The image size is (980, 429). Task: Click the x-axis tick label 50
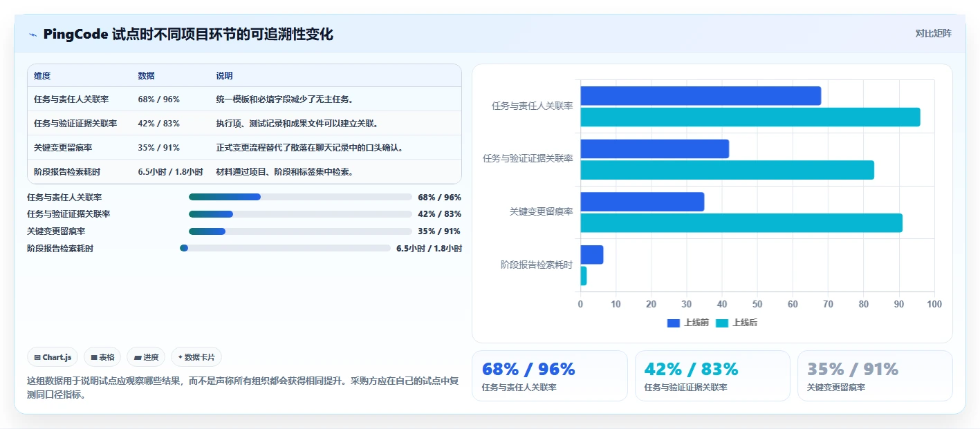pyautogui.click(x=757, y=304)
